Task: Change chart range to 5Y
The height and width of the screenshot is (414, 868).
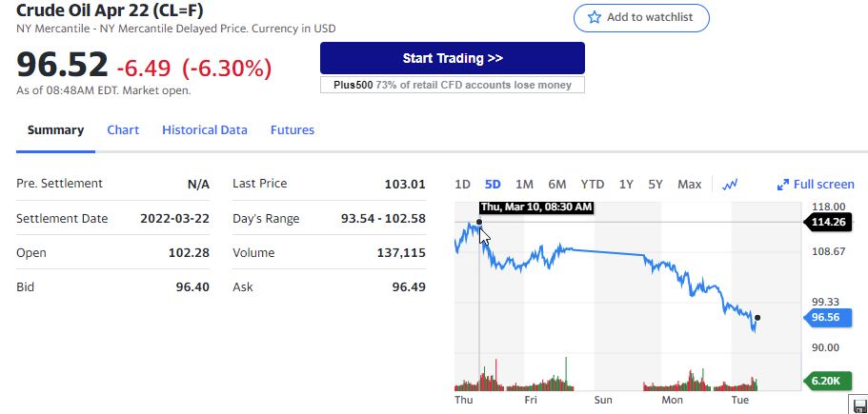Action: coord(656,185)
